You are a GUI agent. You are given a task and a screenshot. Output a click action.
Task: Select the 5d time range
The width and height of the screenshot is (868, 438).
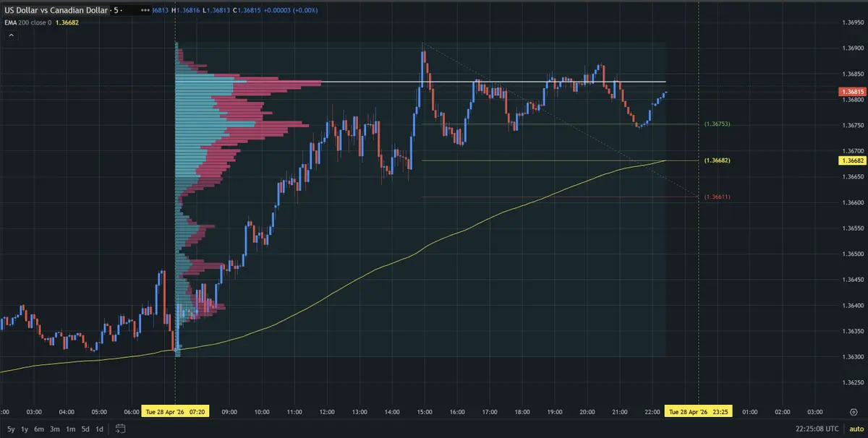85,429
